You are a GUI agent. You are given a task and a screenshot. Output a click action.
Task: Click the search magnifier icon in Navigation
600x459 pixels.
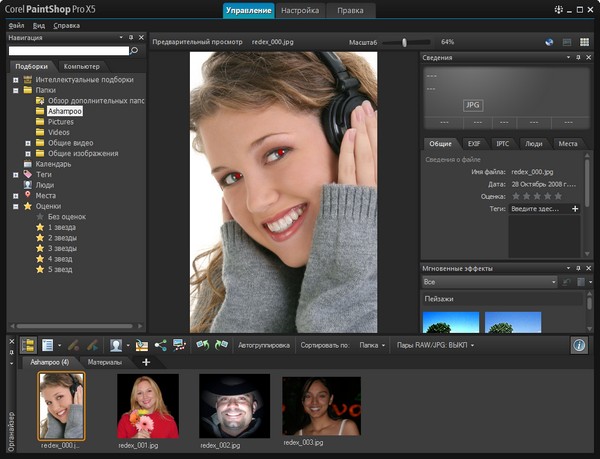(134, 50)
